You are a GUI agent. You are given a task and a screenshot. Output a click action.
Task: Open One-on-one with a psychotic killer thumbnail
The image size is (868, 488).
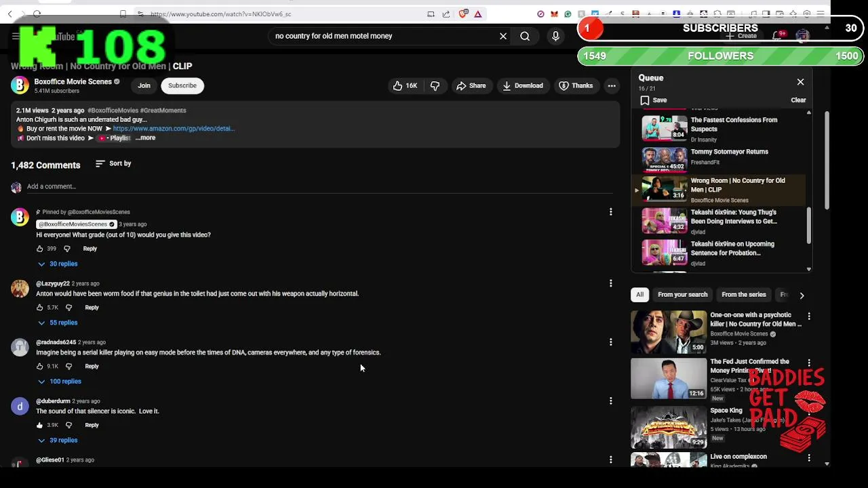(x=669, y=332)
